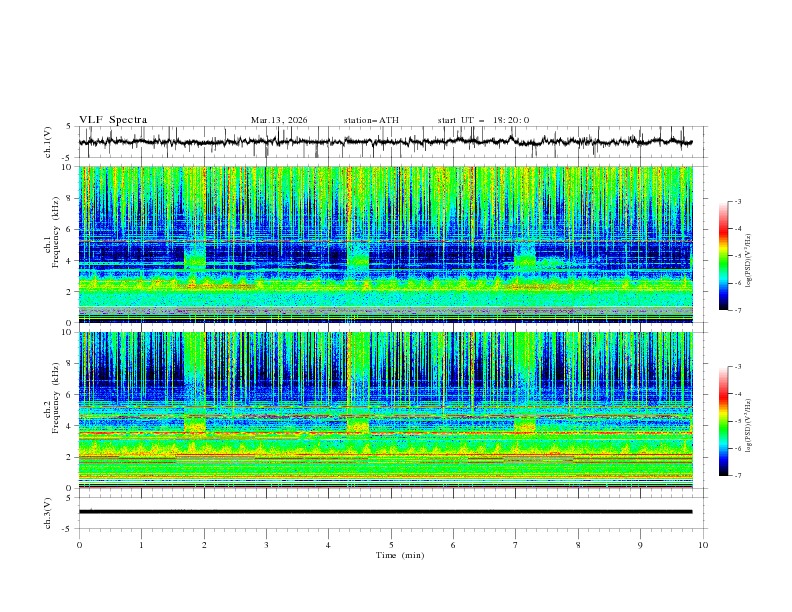The image size is (792, 612).
Task: Click time axis tick label "5"
Action: click(391, 545)
